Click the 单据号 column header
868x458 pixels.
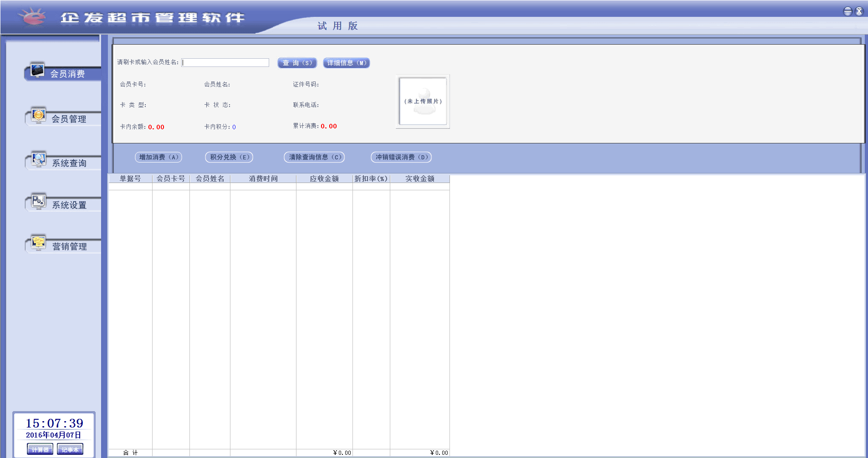130,179
